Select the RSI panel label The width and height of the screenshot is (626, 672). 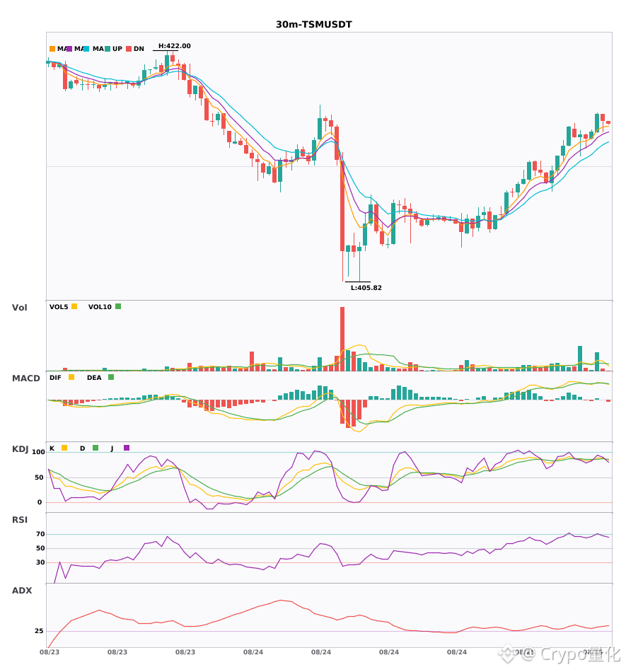[x=20, y=519]
